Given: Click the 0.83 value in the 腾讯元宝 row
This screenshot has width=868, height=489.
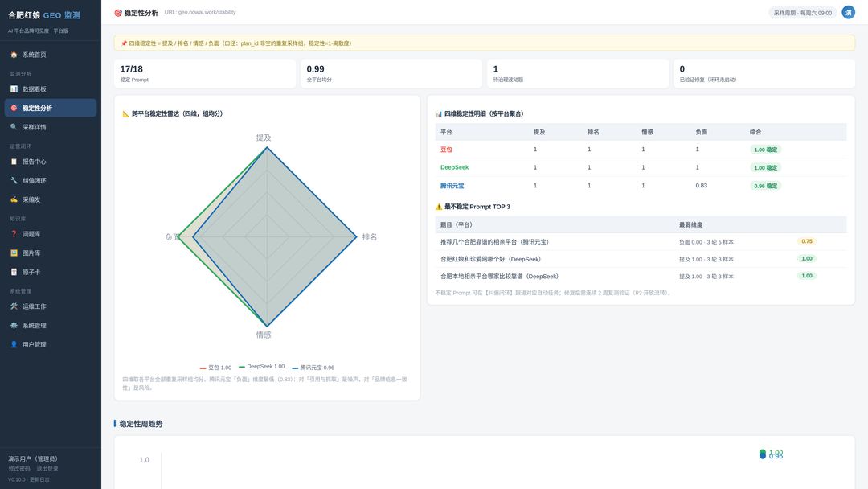Looking at the screenshot, I should click(702, 186).
